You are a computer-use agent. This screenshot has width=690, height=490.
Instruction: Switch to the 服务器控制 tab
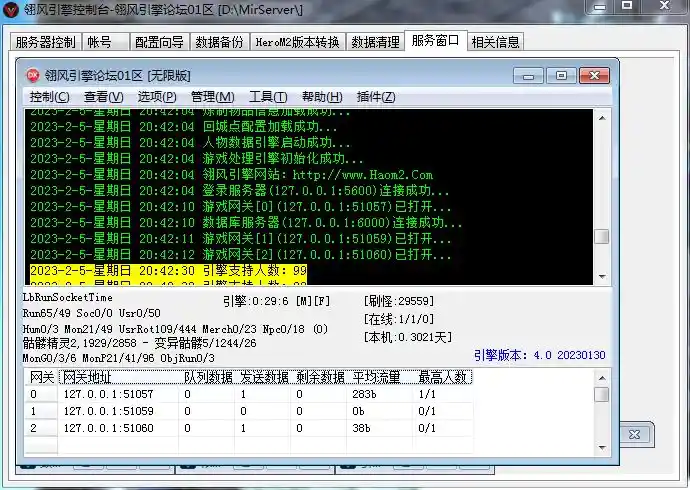coord(45,42)
